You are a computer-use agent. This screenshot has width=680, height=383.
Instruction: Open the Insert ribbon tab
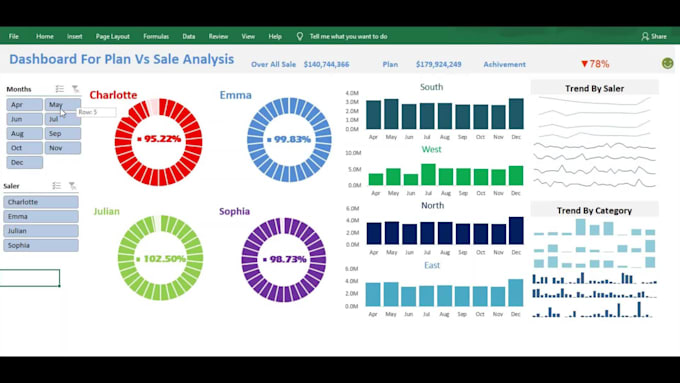point(75,36)
